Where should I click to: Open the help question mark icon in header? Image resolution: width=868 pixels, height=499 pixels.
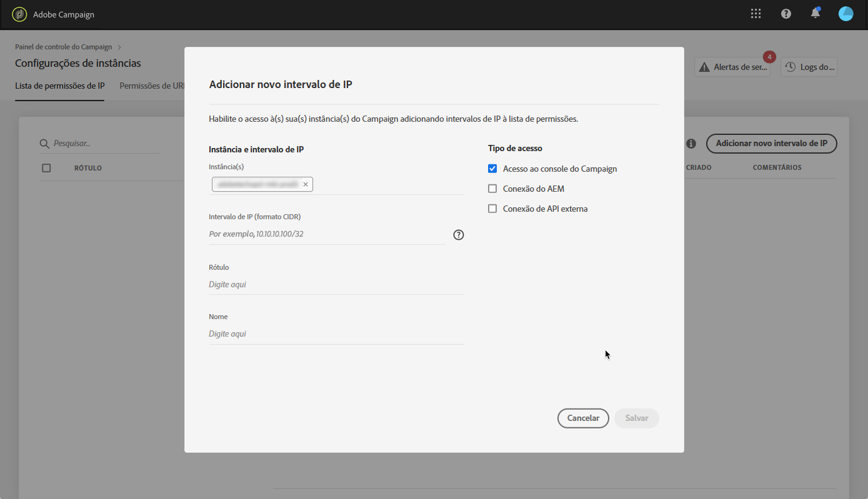point(786,14)
